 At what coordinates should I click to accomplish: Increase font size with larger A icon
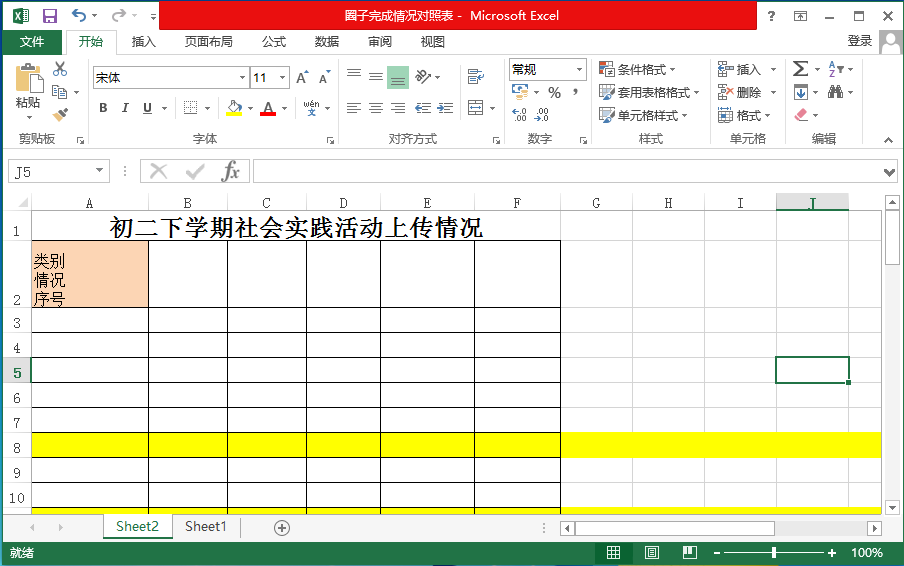(302, 77)
